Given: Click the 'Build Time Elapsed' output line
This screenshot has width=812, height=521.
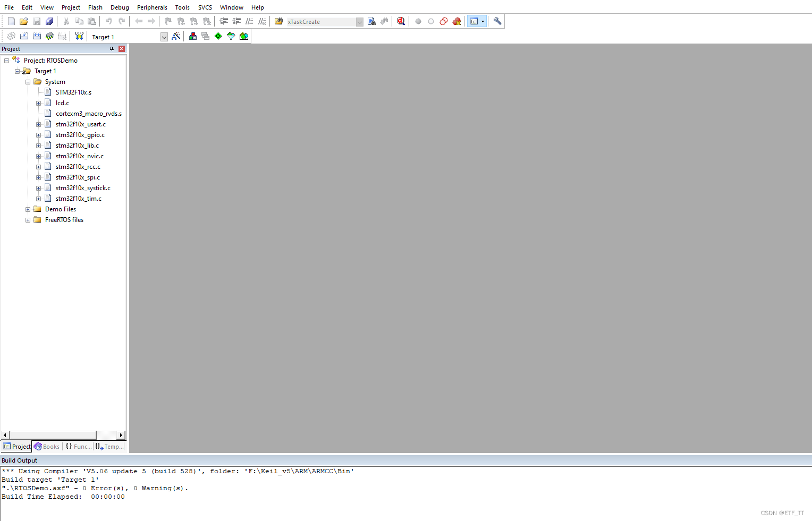Looking at the screenshot, I should (x=63, y=497).
